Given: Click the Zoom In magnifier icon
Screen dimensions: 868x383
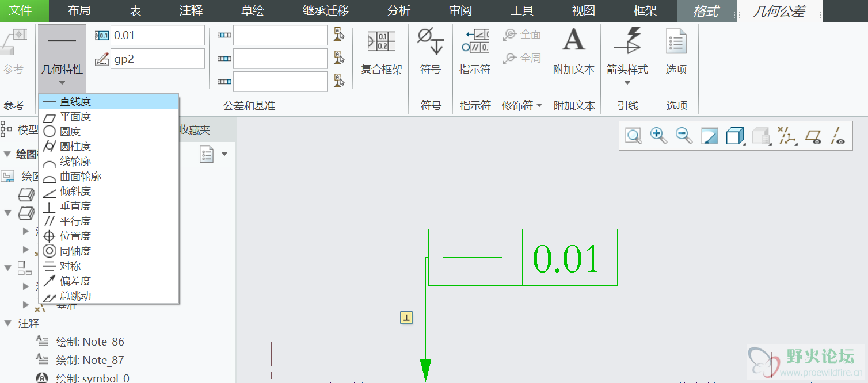Looking at the screenshot, I should coord(658,136).
